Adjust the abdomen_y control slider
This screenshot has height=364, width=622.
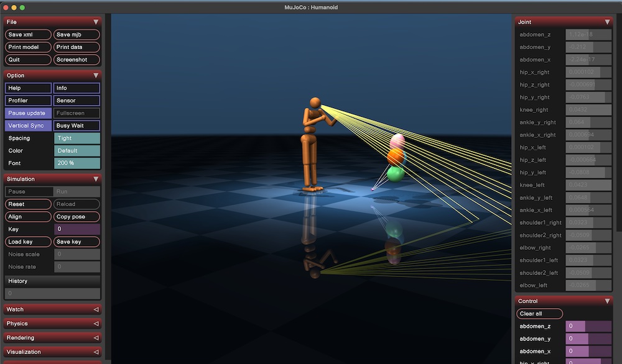coord(588,339)
